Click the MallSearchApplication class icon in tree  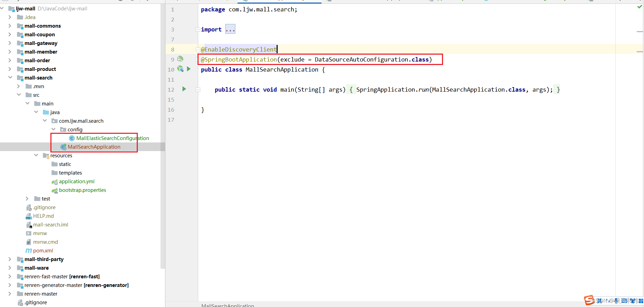pos(63,147)
